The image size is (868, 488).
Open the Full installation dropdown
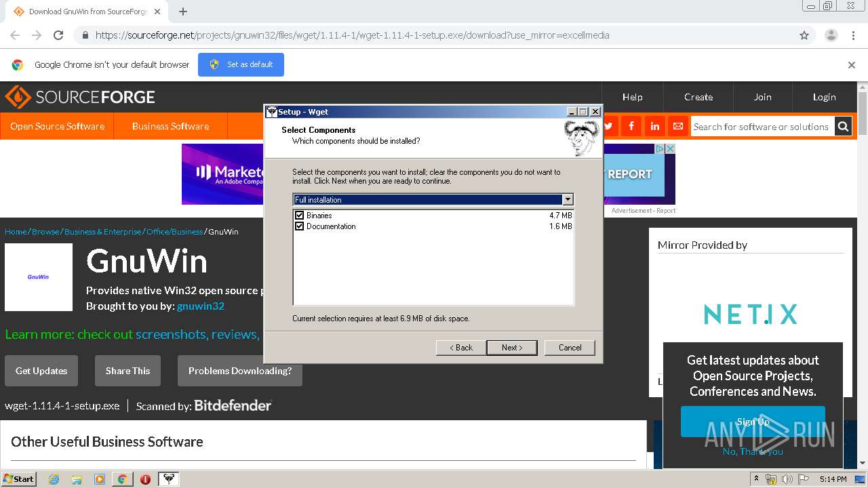click(x=568, y=200)
